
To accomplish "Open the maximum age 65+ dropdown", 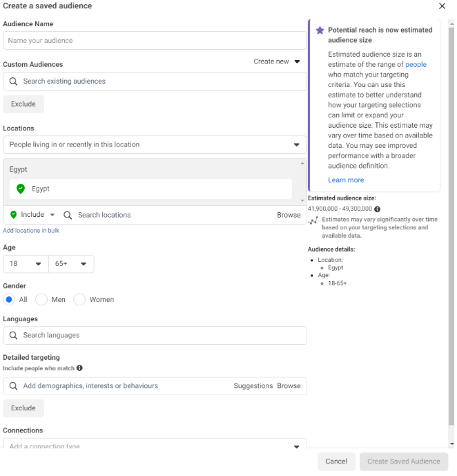I will (x=71, y=264).
